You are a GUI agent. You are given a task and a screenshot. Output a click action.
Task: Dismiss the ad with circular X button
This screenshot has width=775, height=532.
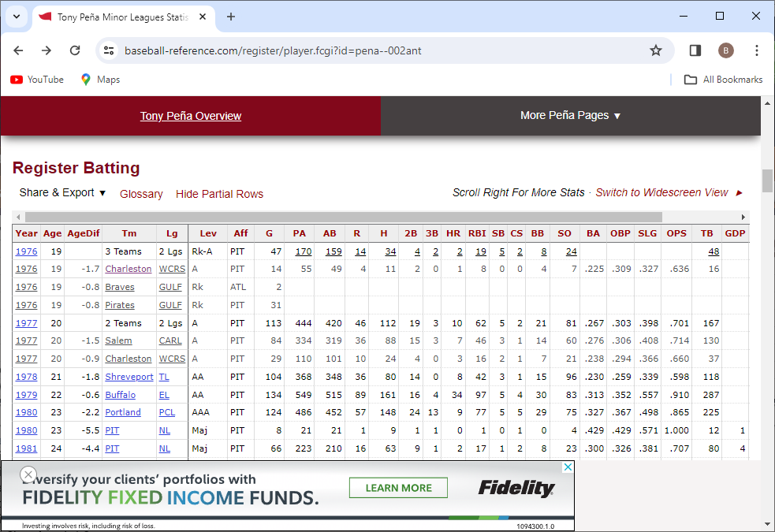pos(28,474)
